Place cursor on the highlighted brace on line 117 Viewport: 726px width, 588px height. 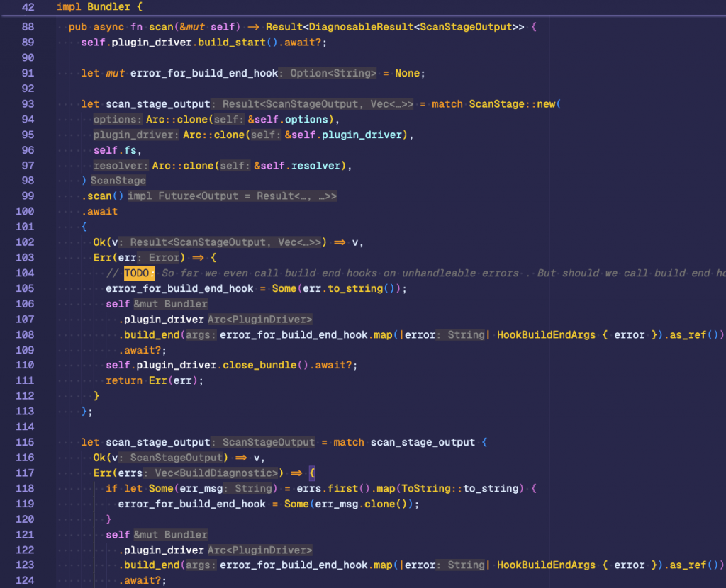[312, 473]
